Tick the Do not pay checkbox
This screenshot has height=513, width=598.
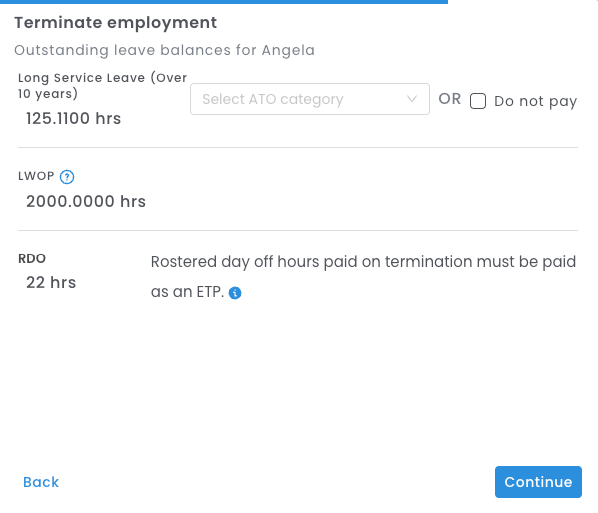coord(477,101)
